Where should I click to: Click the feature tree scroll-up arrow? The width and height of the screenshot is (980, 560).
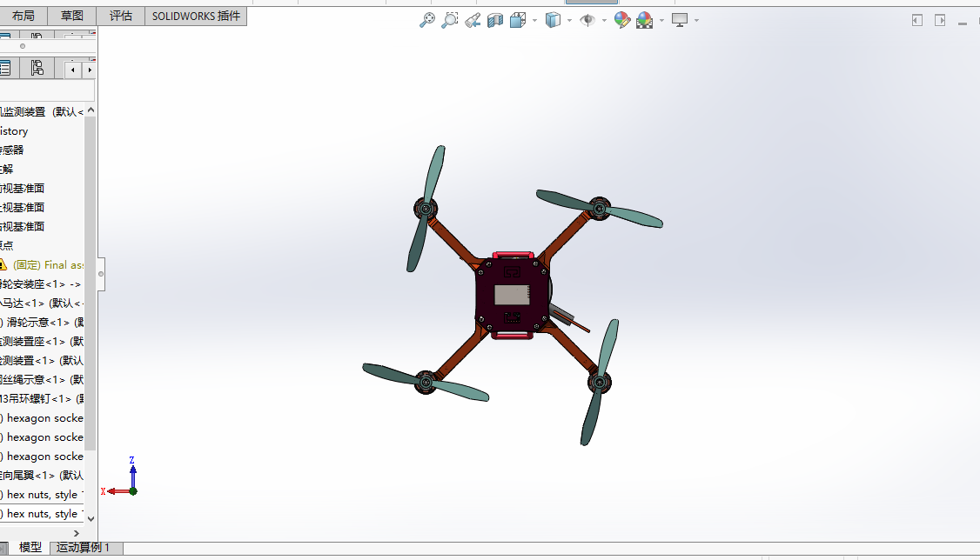pos(91,110)
